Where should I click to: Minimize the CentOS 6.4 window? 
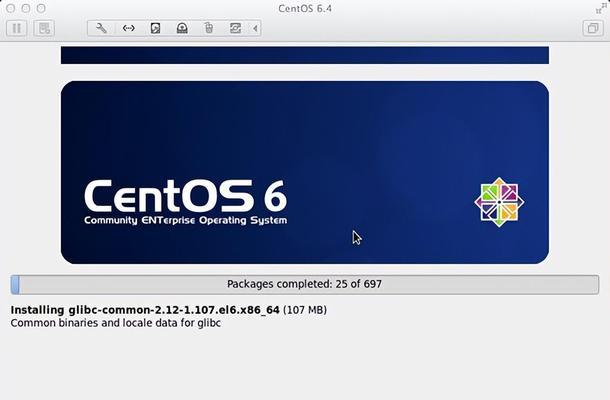coord(26,8)
